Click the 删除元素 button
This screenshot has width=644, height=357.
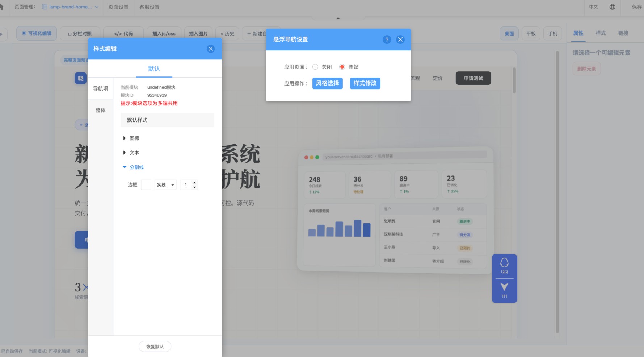(x=586, y=69)
